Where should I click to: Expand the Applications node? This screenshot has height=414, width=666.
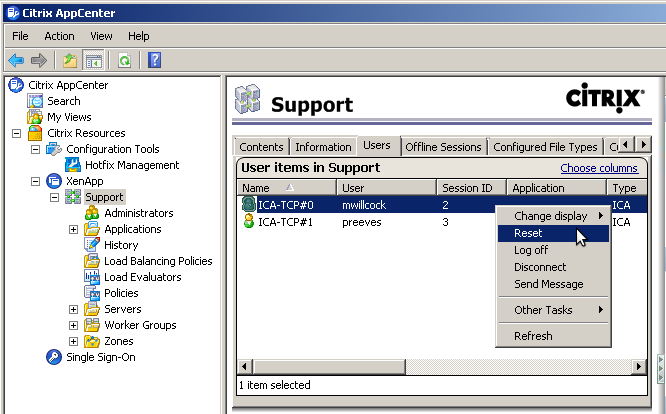point(73,229)
